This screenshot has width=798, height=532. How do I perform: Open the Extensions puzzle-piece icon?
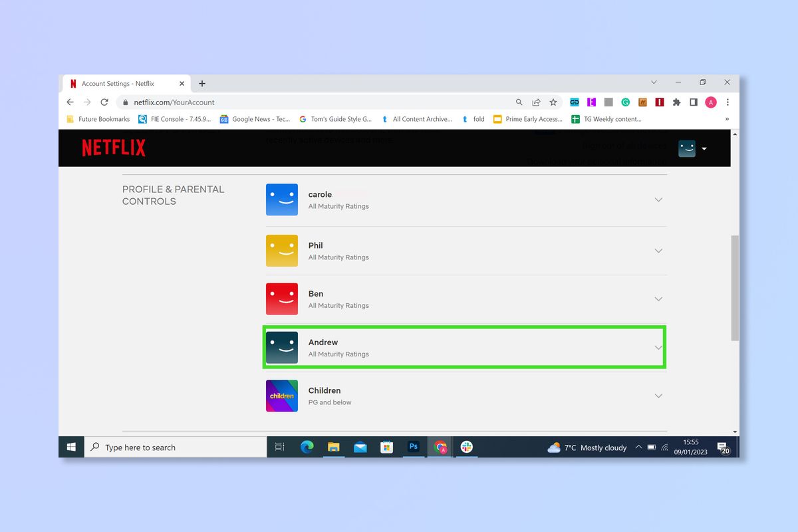pos(676,102)
